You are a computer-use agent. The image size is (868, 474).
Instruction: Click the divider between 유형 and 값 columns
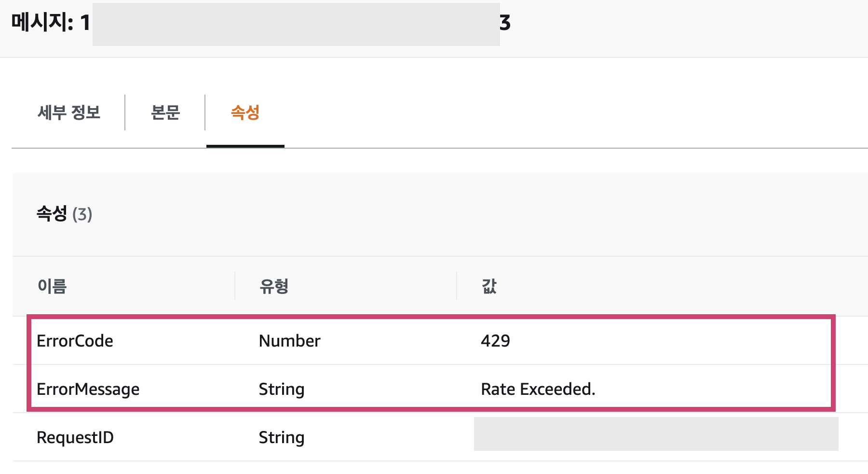click(457, 286)
